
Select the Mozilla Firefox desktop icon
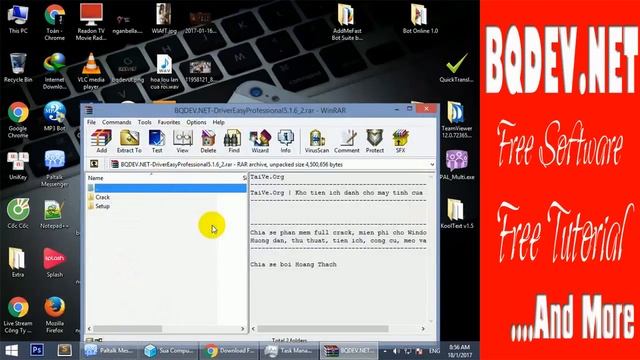(55, 315)
